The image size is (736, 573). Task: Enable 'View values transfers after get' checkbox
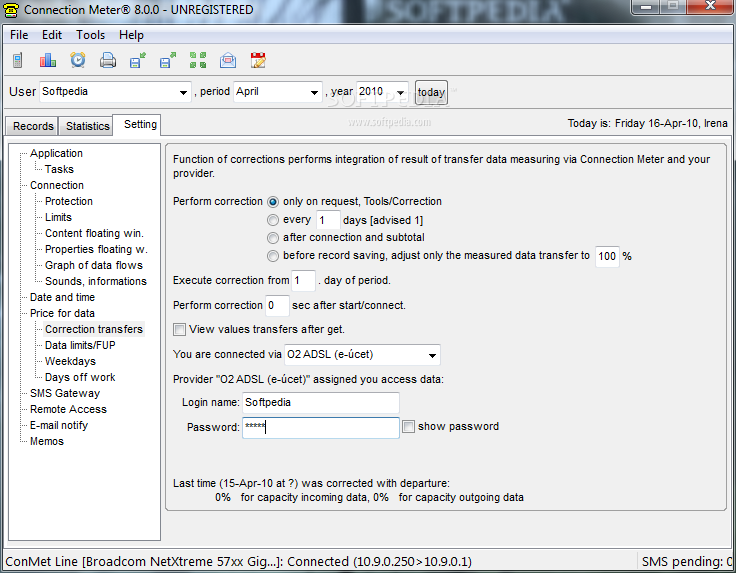(x=179, y=329)
